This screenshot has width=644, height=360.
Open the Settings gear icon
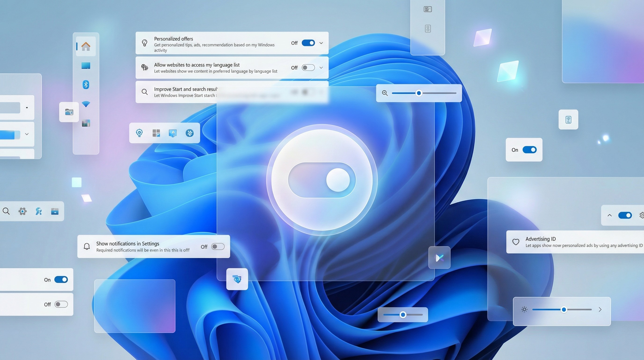coord(22,211)
